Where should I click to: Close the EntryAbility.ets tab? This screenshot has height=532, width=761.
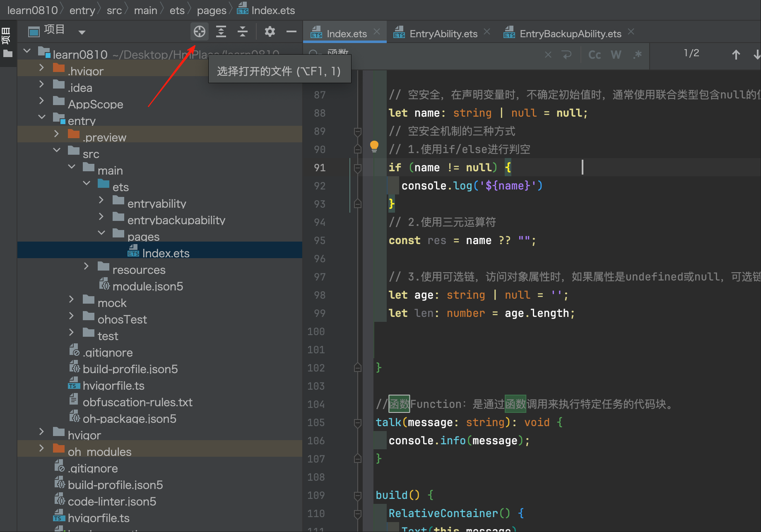point(487,32)
